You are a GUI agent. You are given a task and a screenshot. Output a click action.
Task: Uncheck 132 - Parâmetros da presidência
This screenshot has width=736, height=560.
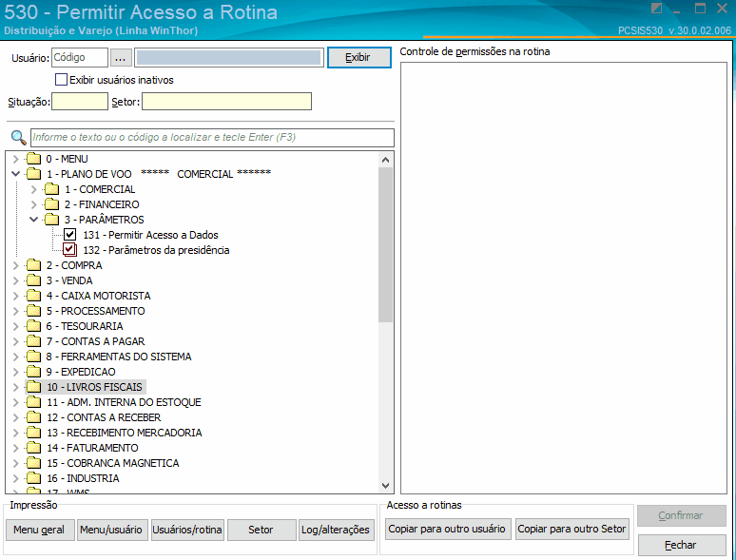point(70,249)
